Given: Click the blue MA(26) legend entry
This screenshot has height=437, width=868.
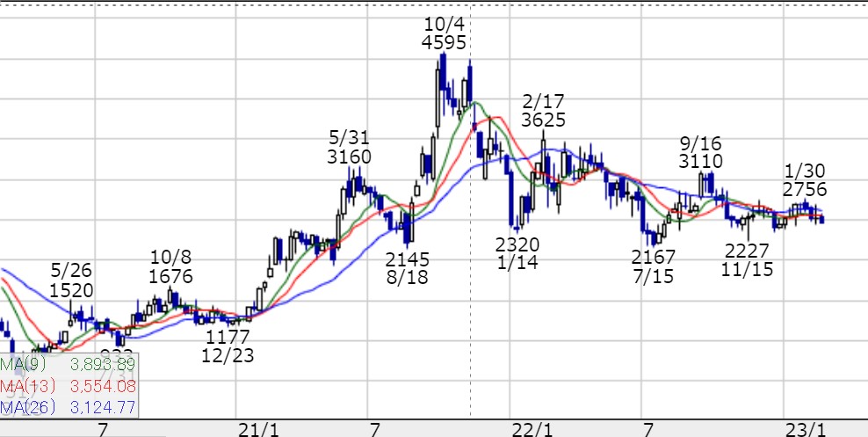Looking at the screenshot, I should coord(26,406).
